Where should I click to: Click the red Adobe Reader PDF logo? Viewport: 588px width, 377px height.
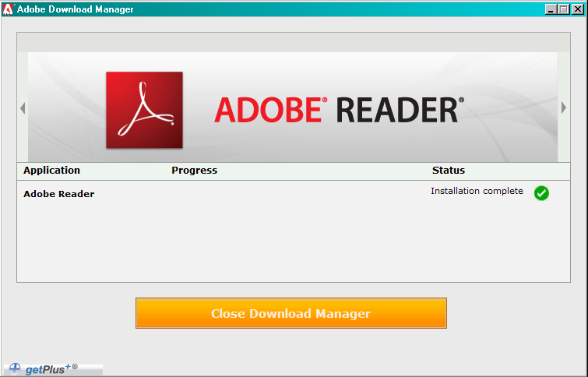click(144, 110)
